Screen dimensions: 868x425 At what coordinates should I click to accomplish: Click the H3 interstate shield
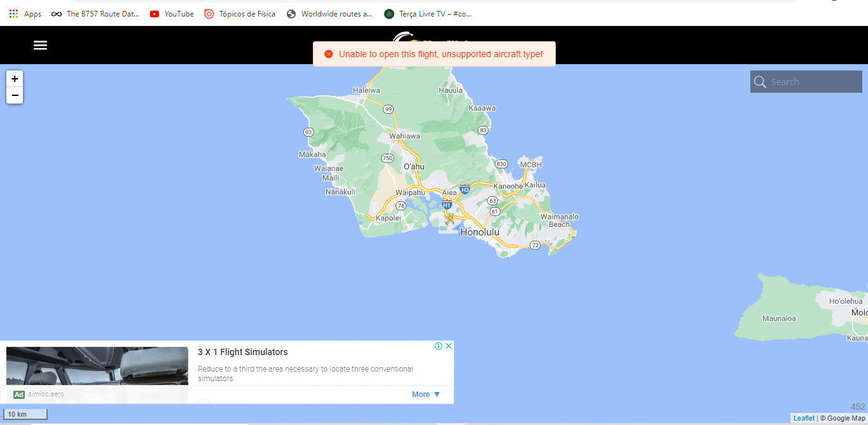[x=465, y=189]
